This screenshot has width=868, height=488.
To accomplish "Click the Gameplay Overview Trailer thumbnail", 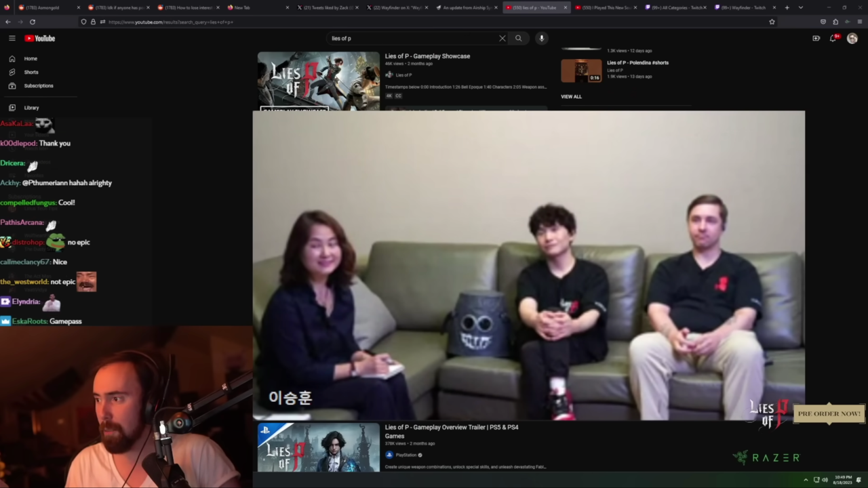I will click(318, 447).
